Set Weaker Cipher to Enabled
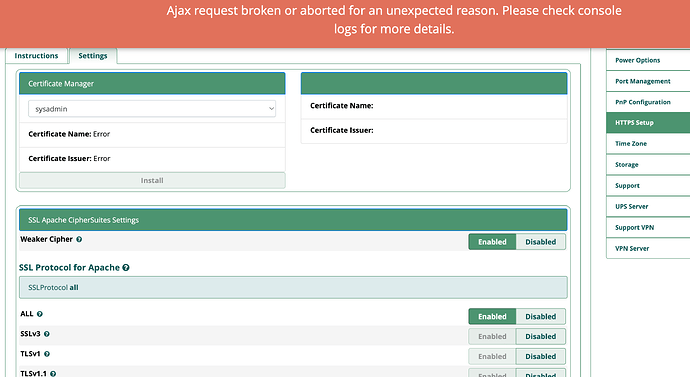690x377 pixels. [492, 242]
